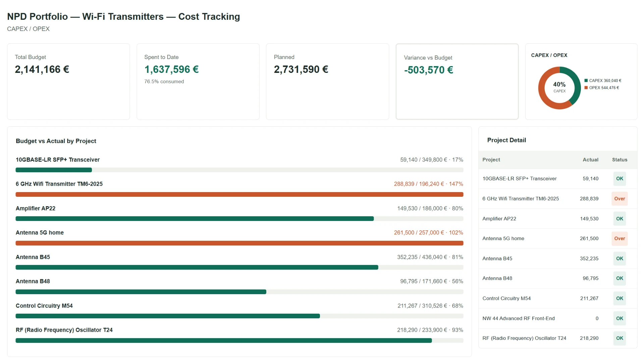Click the Antenna B48 chart label

pyautogui.click(x=33, y=281)
